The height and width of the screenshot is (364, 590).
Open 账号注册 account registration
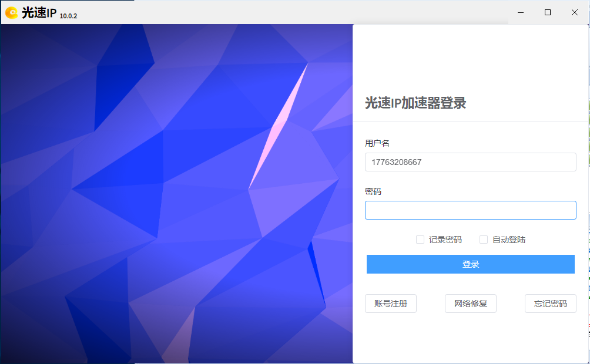[391, 304]
